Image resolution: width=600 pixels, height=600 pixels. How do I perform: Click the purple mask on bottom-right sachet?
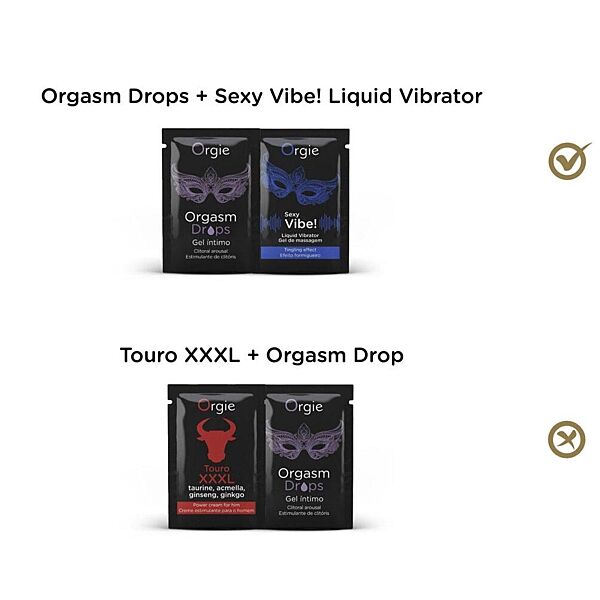click(304, 441)
